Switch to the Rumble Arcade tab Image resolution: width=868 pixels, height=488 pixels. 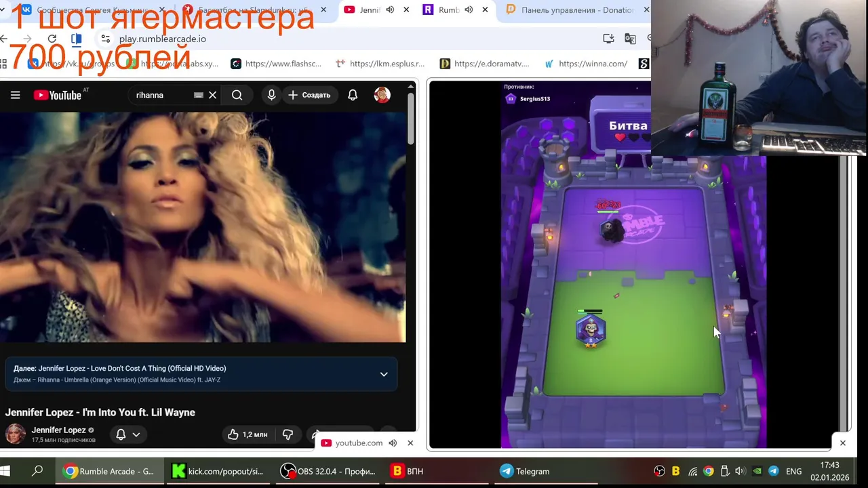448,10
